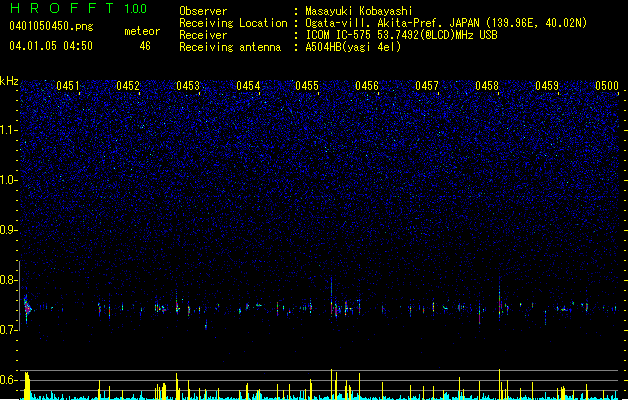The width and height of the screenshot is (629, 400).
Task: Click the 0458 time marker
Action: tap(487, 86)
